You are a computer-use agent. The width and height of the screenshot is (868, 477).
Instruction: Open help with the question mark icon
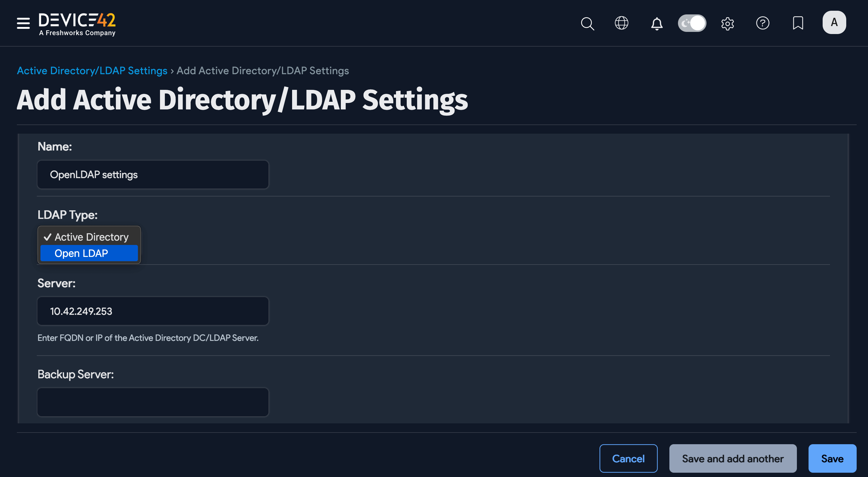(763, 23)
